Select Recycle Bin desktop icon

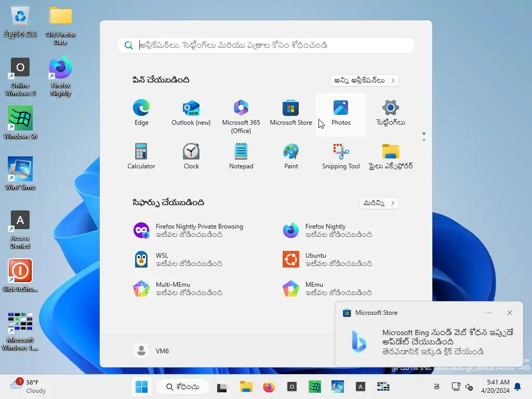click(20, 22)
